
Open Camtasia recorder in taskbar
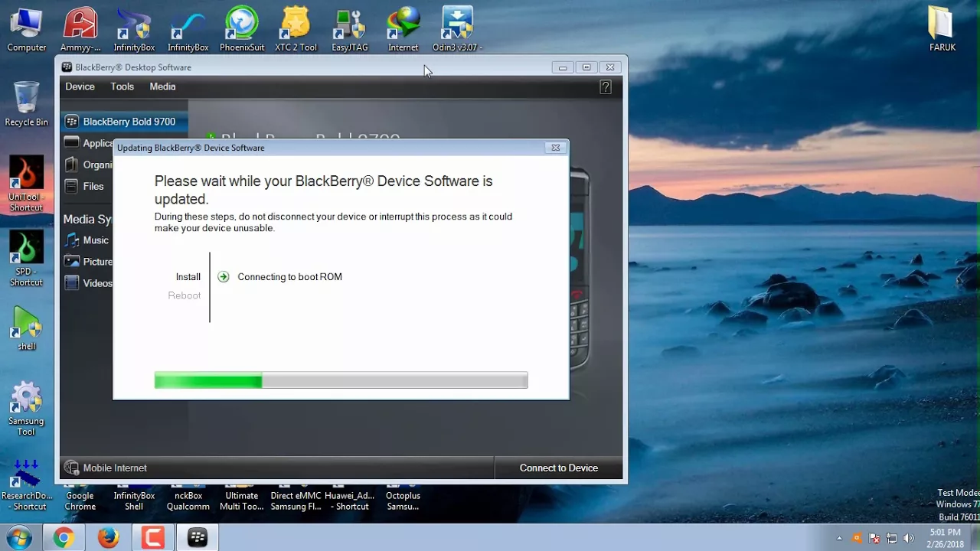[152, 538]
